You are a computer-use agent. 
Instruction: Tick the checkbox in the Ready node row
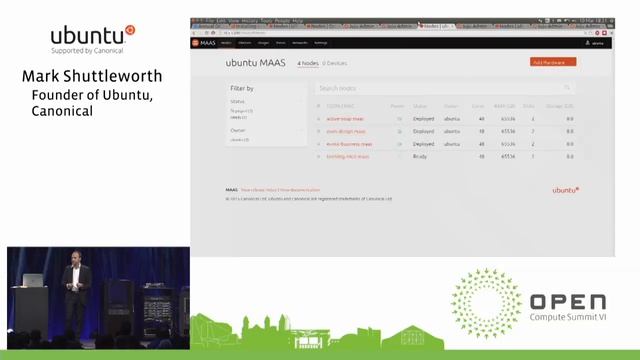click(x=319, y=156)
